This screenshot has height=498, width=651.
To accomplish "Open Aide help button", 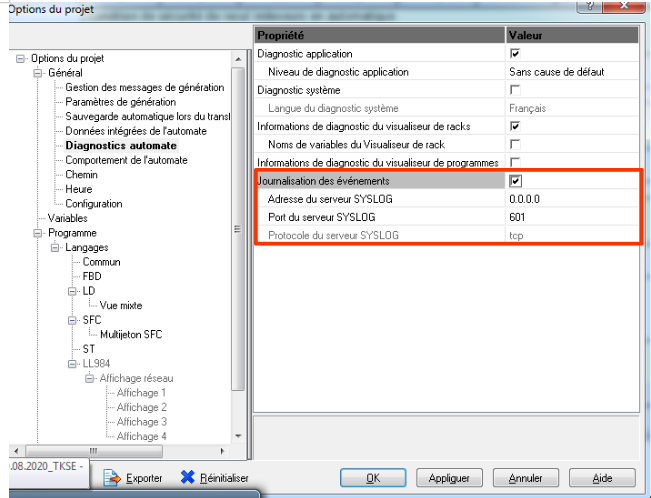I will tap(602, 478).
